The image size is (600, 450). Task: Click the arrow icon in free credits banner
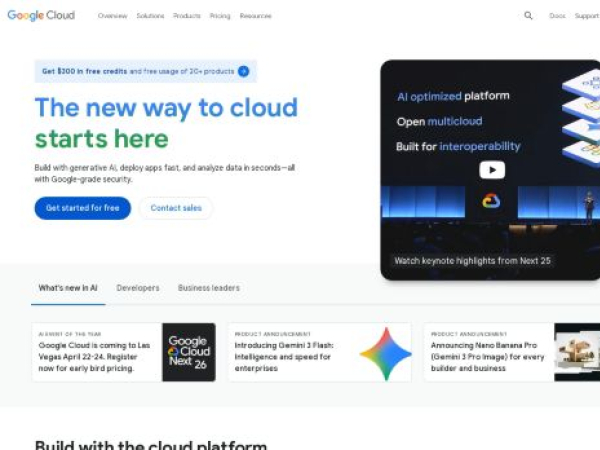(243, 71)
